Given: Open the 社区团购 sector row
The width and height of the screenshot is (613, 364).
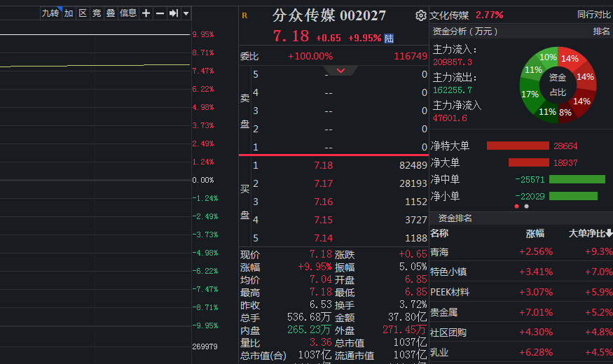Looking at the screenshot, I should pyautogui.click(x=521, y=332).
